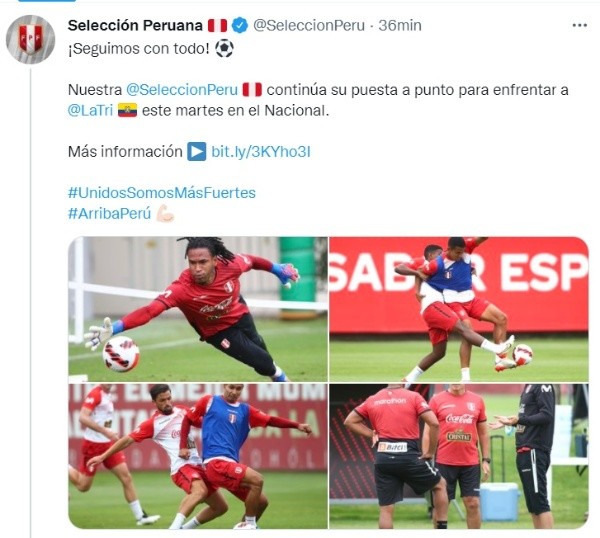Open the diving goalkeeper photo
600x538 pixels.
[198, 309]
